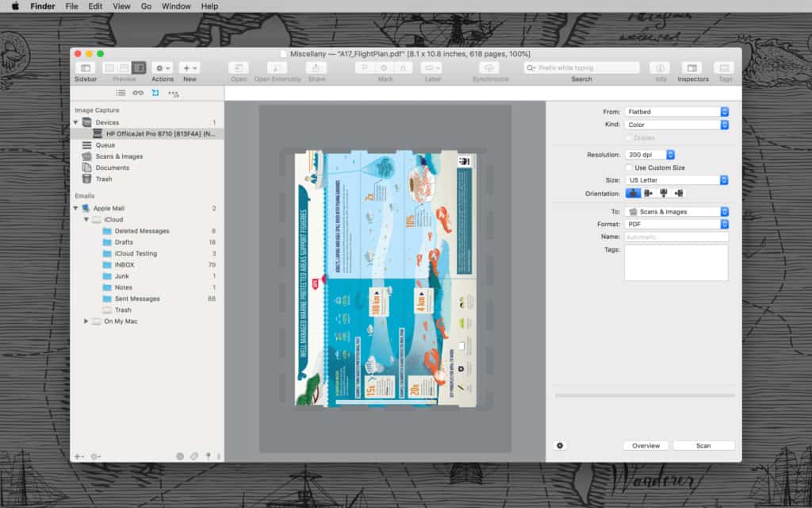Open the Label dropdown in toolbar
Image resolution: width=812 pixels, height=508 pixels.
click(x=431, y=68)
